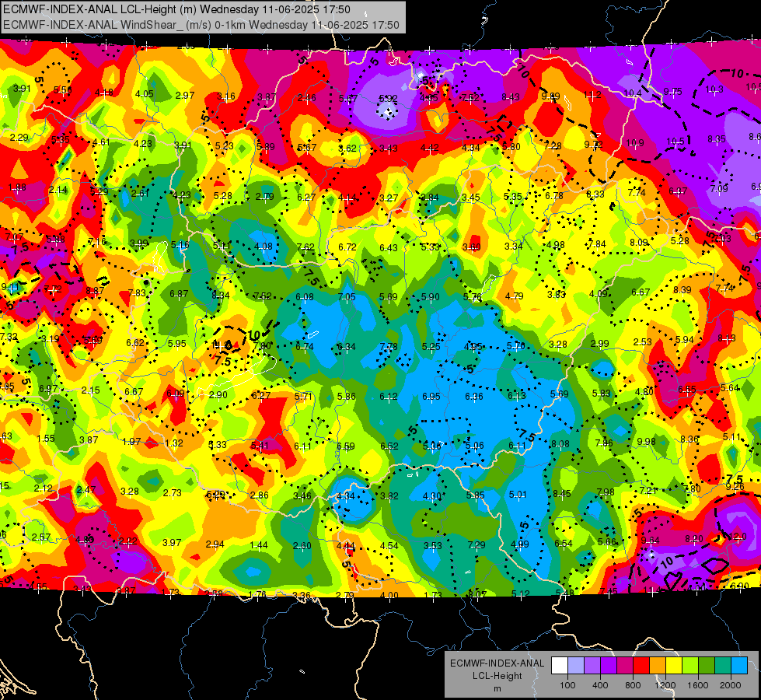Viewport: 761px width, 700px height.
Task: Click the wind shear value '9.72'
Action: [x=594, y=144]
